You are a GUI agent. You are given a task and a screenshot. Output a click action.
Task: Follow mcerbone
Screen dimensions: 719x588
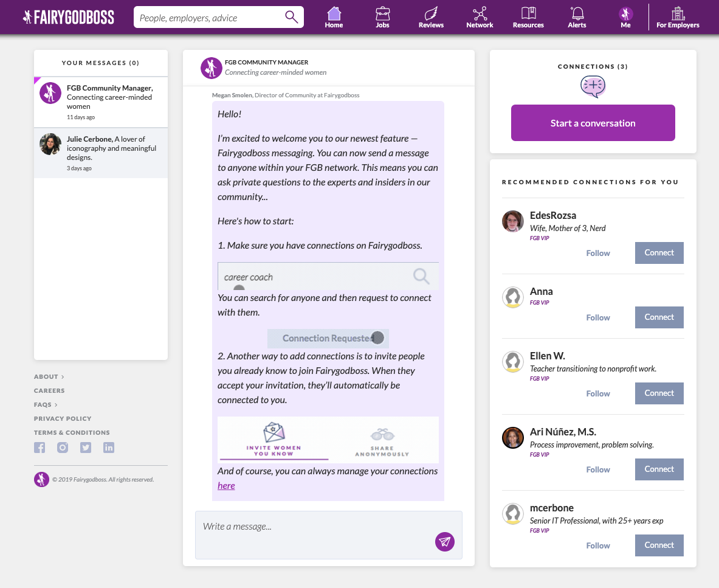598,546
